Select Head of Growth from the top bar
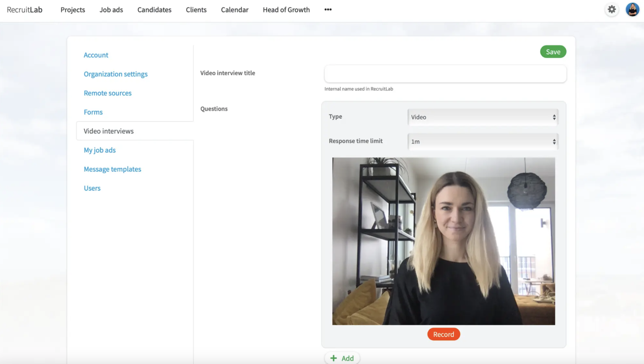Image resolution: width=644 pixels, height=364 pixels. (x=286, y=10)
